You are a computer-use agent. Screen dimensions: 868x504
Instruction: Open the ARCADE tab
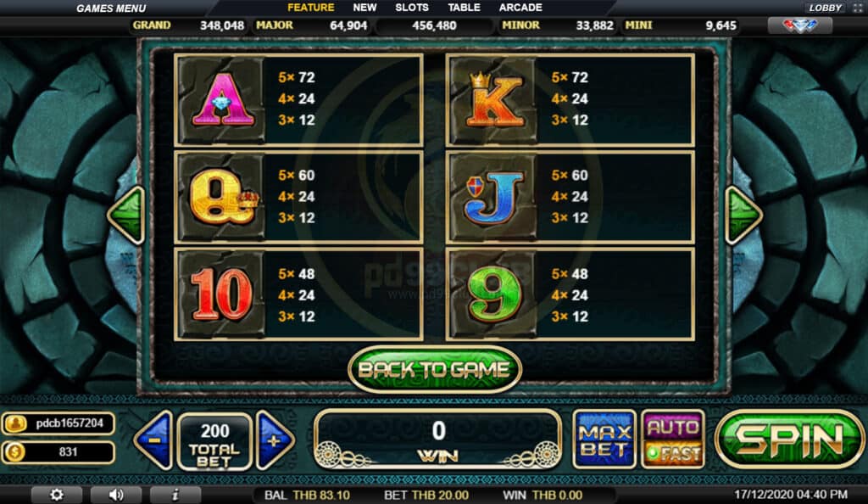click(x=520, y=8)
